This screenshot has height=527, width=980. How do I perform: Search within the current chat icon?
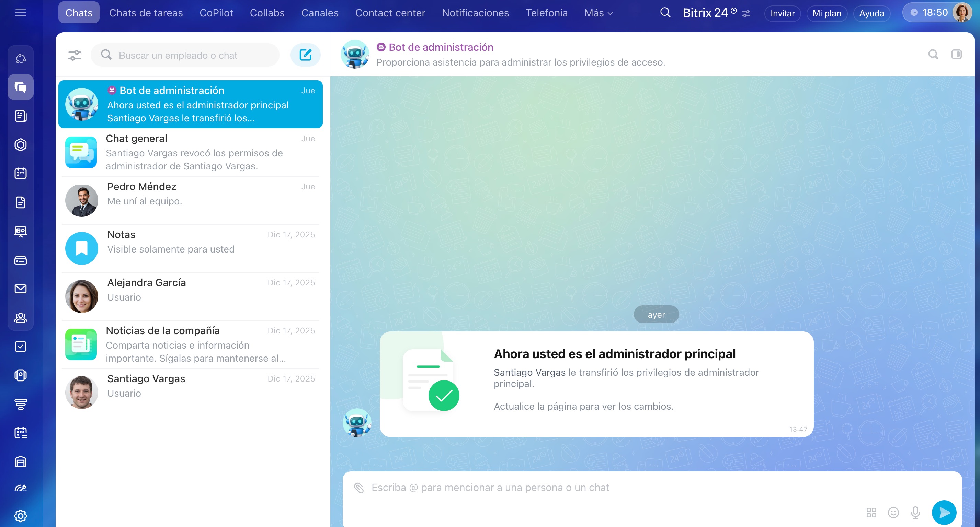[x=933, y=54]
